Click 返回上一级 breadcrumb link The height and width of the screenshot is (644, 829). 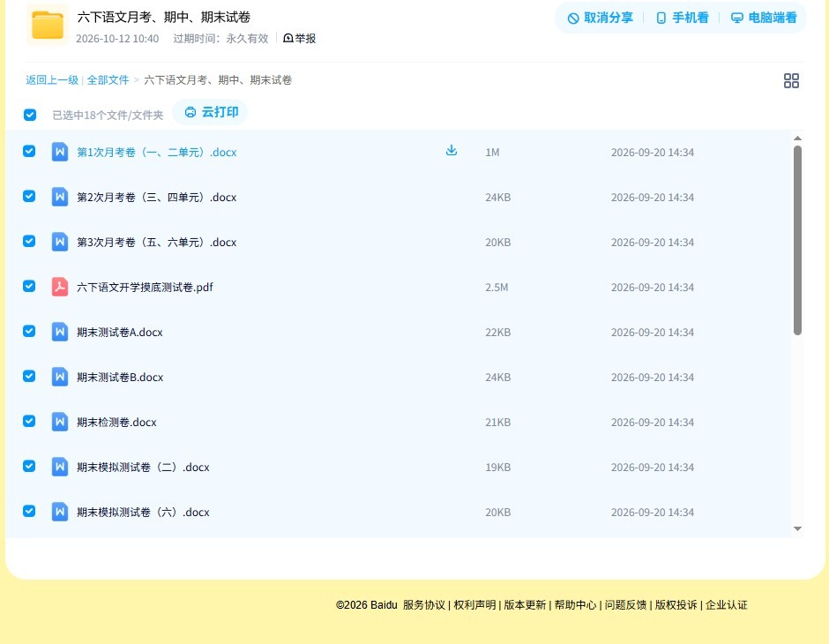coord(52,80)
